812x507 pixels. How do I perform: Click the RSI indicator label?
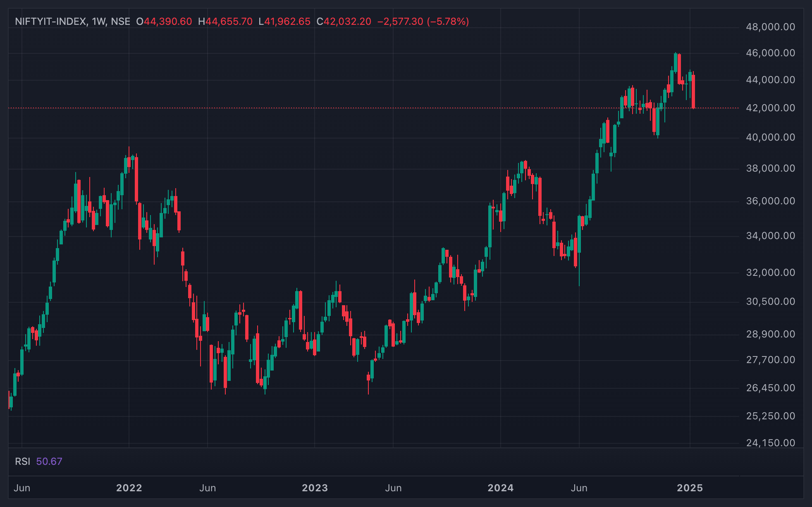click(x=23, y=462)
